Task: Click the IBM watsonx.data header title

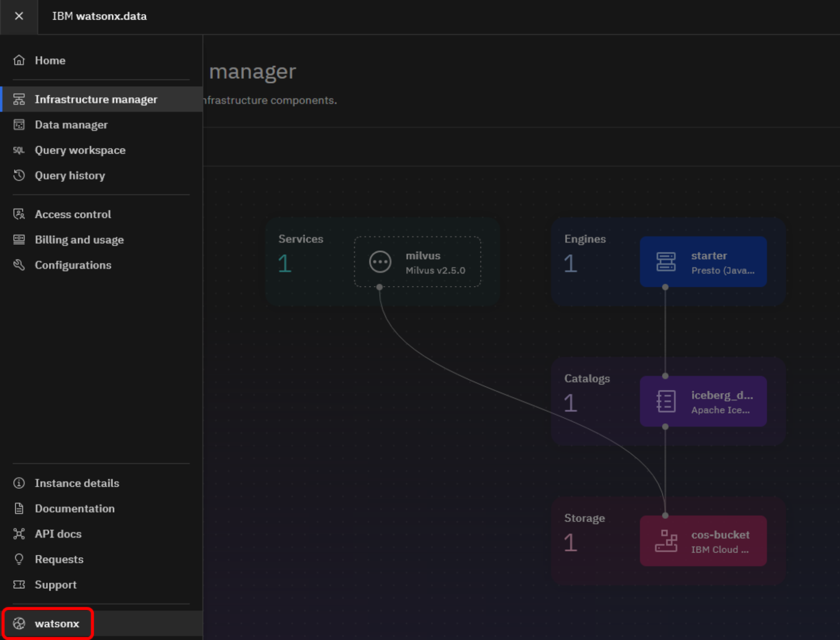Action: point(100,16)
